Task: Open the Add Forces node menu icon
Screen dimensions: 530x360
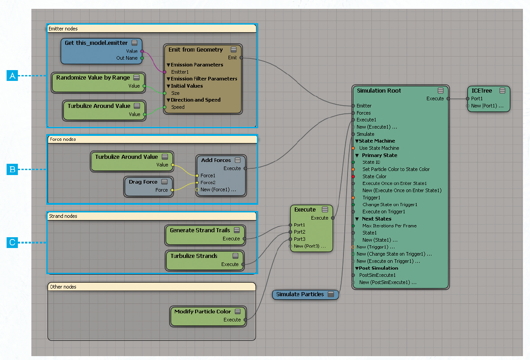Action: pos(238,160)
